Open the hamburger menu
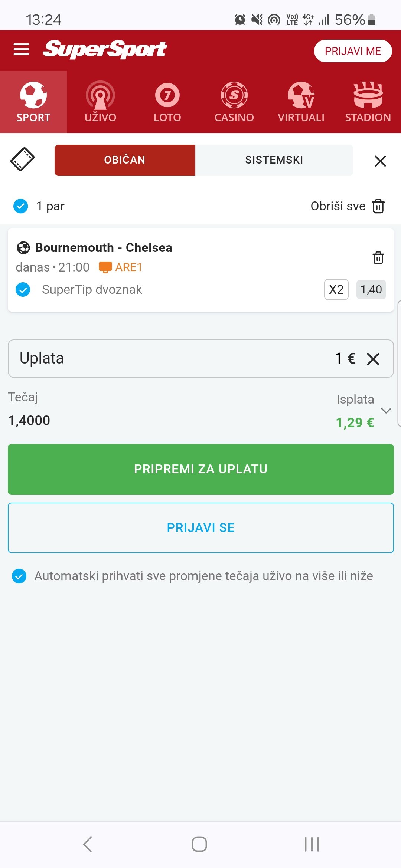Screen dimensions: 401x868 point(21,49)
